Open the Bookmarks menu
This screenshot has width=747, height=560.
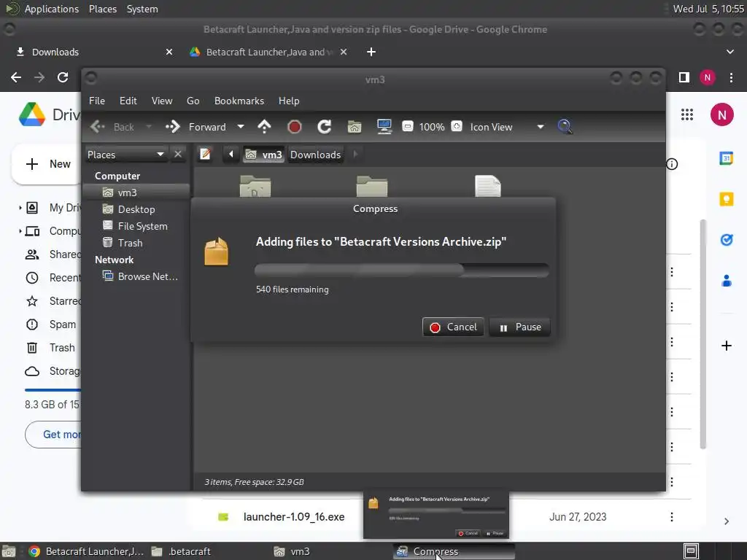[x=239, y=101]
